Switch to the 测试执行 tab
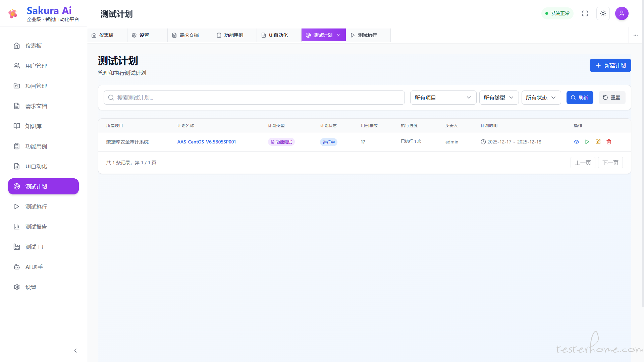Screen dimensions: 644x362 coord(367,35)
